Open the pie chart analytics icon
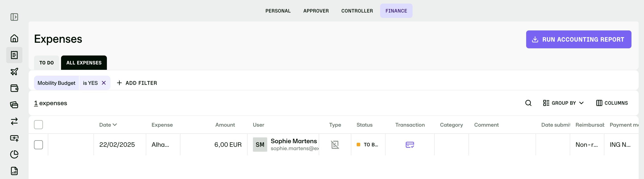This screenshot has width=644, height=179. (x=14, y=155)
